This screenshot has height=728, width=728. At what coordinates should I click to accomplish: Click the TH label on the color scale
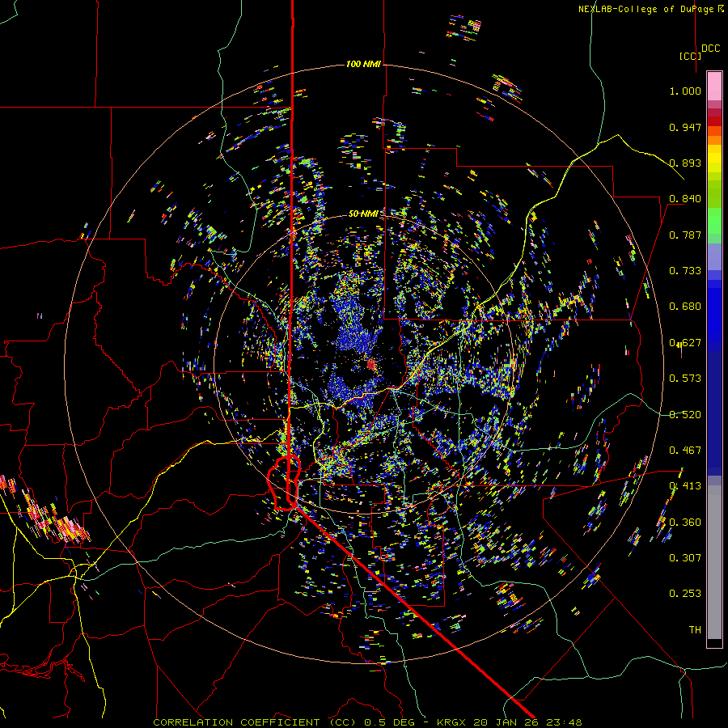(695, 630)
